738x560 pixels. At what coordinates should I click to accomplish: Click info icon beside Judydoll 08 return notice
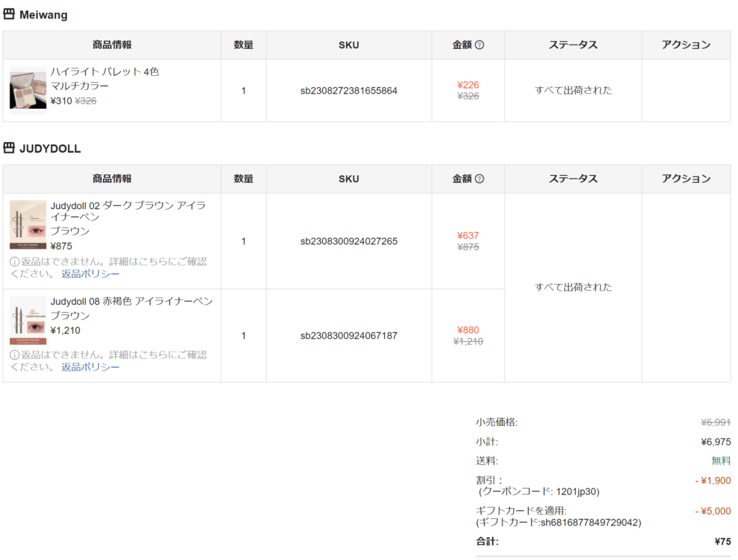click(x=14, y=355)
